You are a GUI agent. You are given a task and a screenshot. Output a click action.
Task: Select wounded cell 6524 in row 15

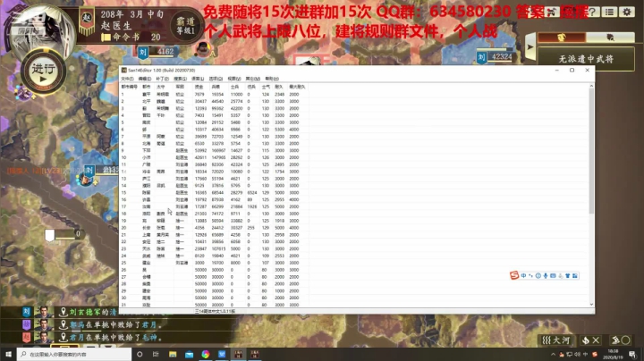pos(251,193)
